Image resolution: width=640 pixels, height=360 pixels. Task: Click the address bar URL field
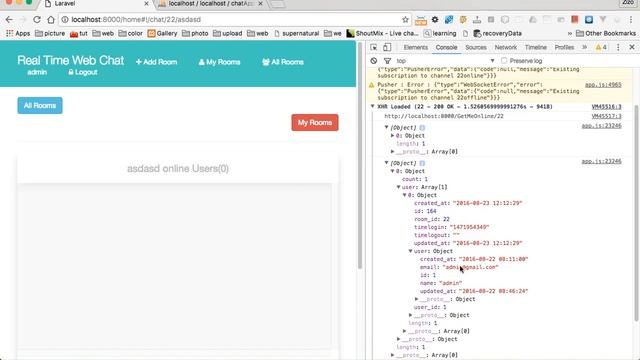[x=235, y=20]
